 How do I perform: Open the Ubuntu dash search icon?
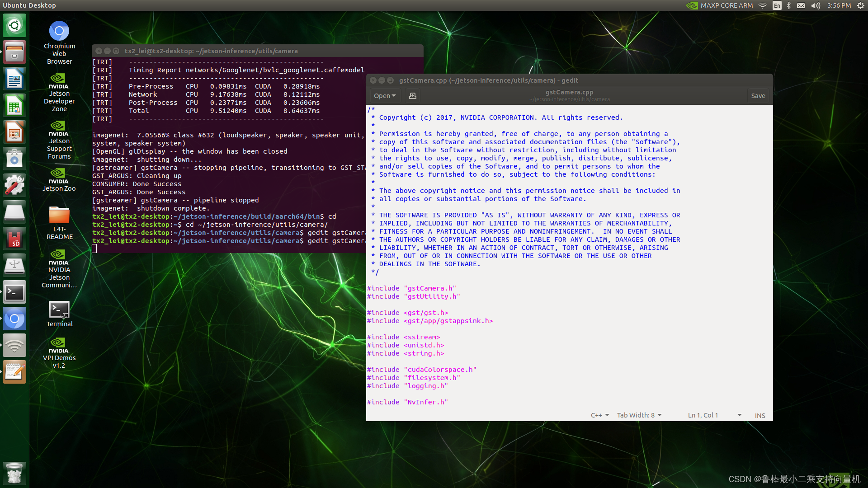tap(14, 25)
